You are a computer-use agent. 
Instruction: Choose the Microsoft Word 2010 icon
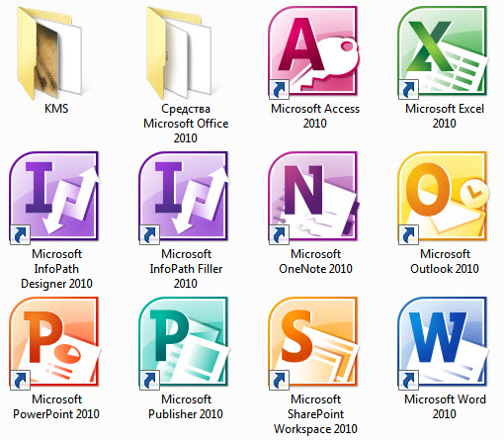tap(443, 343)
